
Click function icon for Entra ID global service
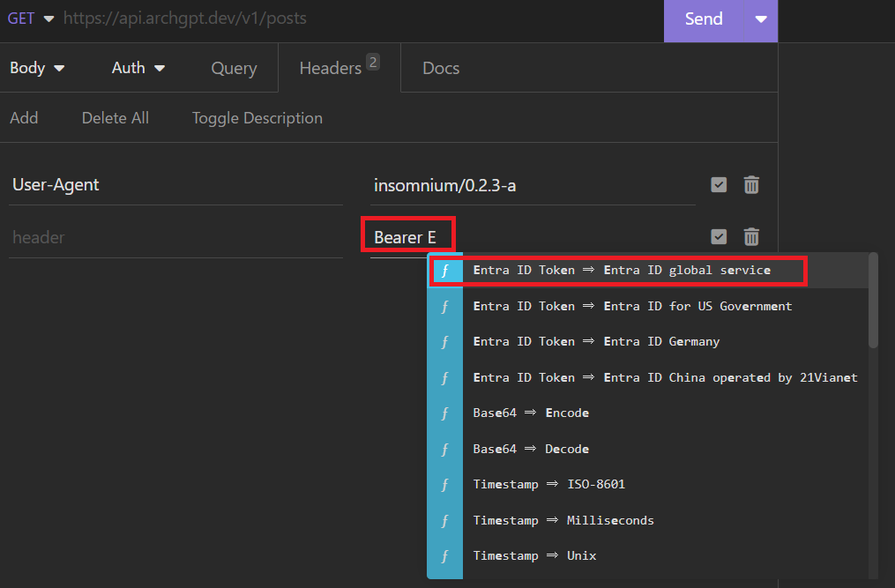click(x=445, y=271)
